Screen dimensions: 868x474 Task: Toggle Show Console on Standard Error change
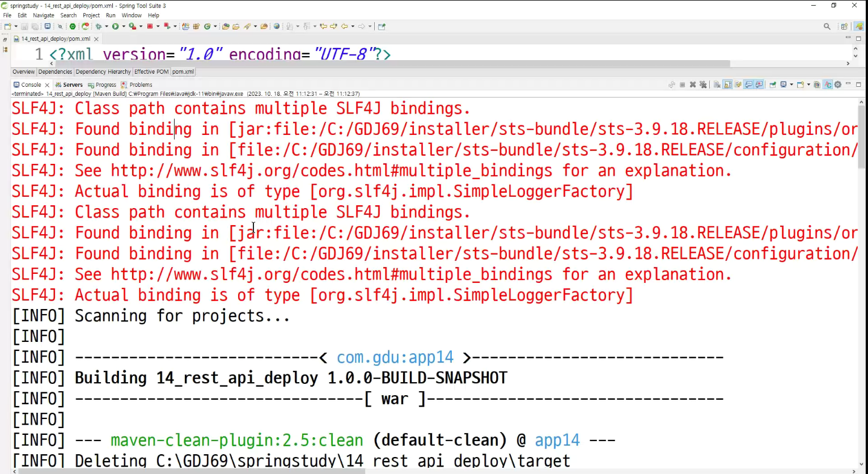click(x=759, y=84)
